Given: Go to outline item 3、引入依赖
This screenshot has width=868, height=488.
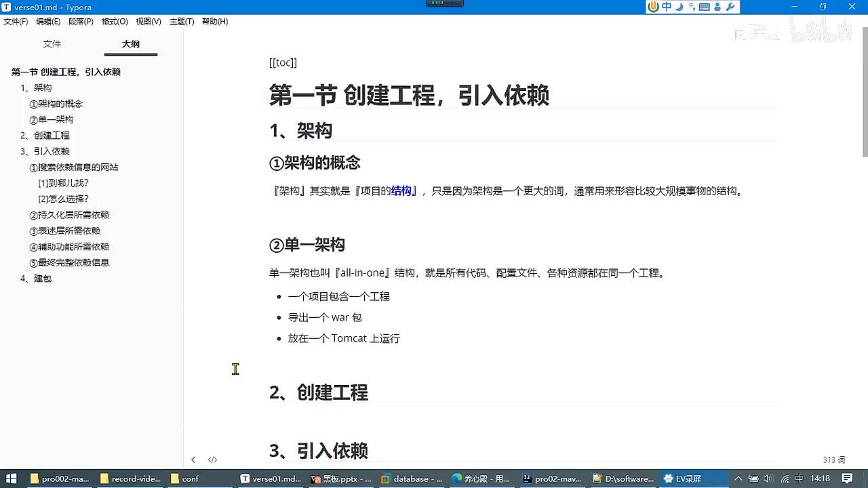Looking at the screenshot, I should pyautogui.click(x=45, y=151).
